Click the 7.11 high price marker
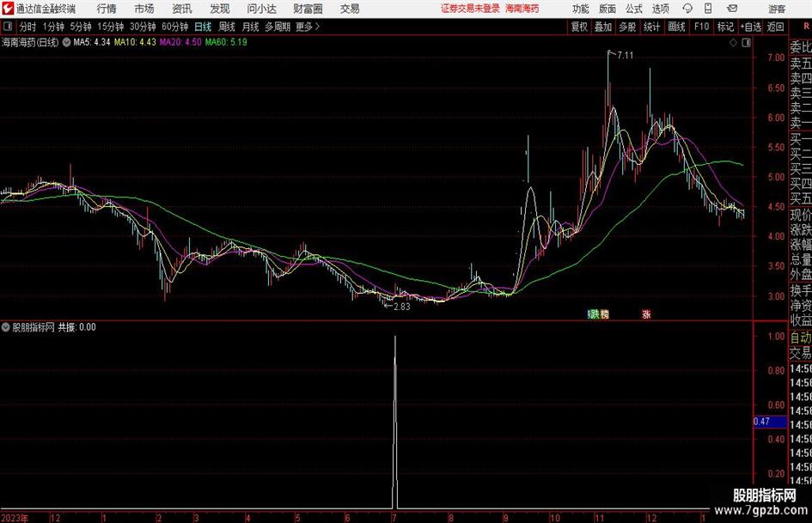812x523 pixels. coord(625,56)
